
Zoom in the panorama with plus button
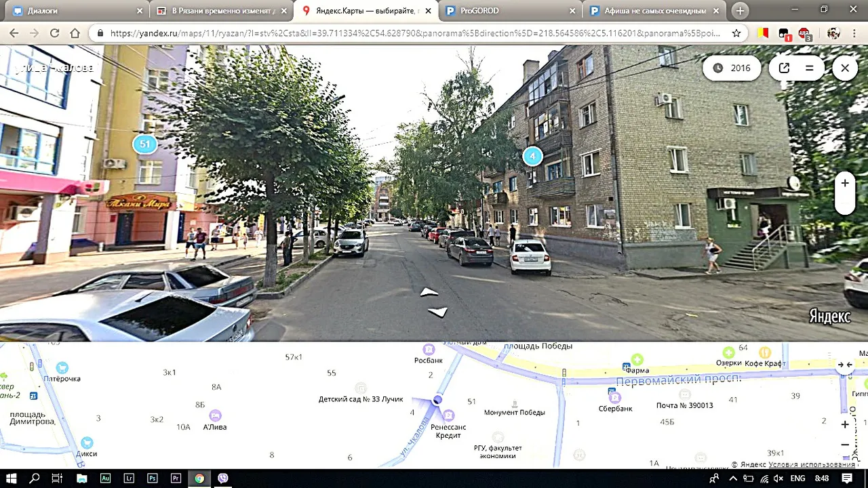(x=845, y=183)
